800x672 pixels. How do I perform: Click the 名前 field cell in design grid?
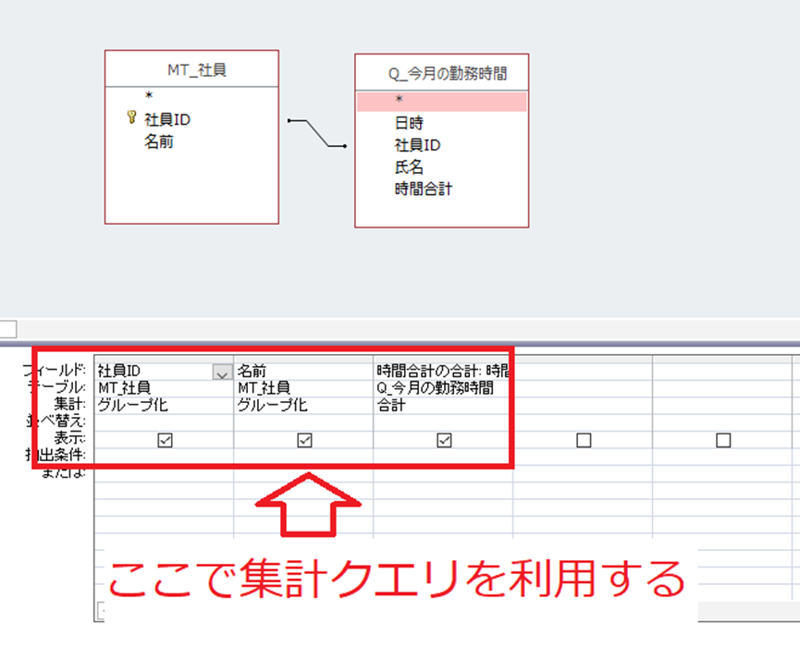(x=303, y=372)
